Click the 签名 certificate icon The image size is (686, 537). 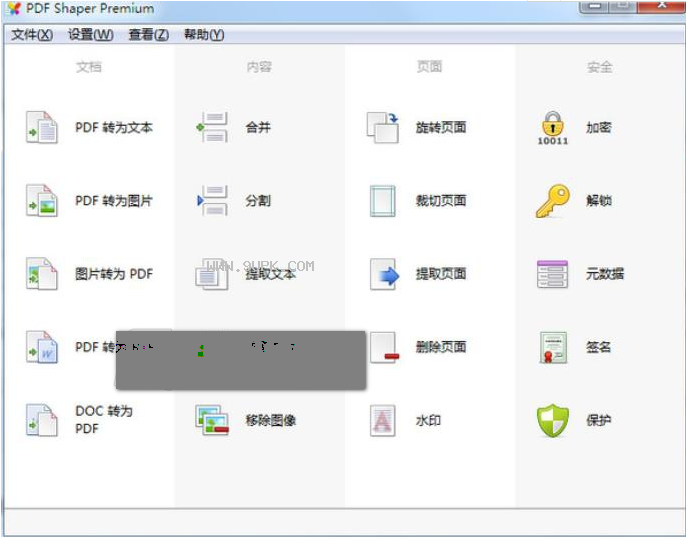pyautogui.click(x=553, y=347)
